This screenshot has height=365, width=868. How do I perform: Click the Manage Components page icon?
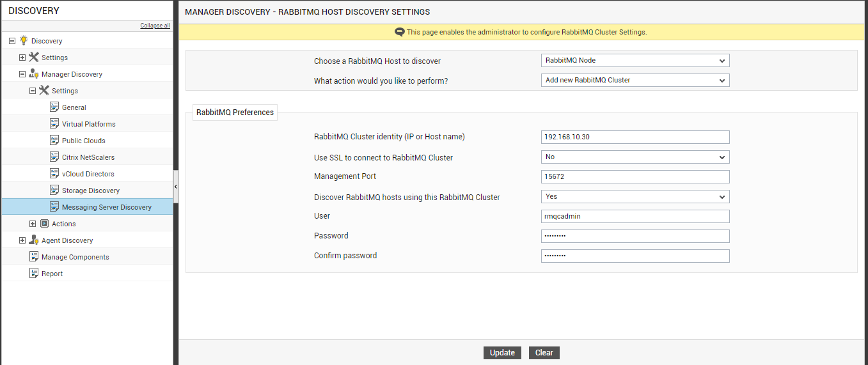34,256
